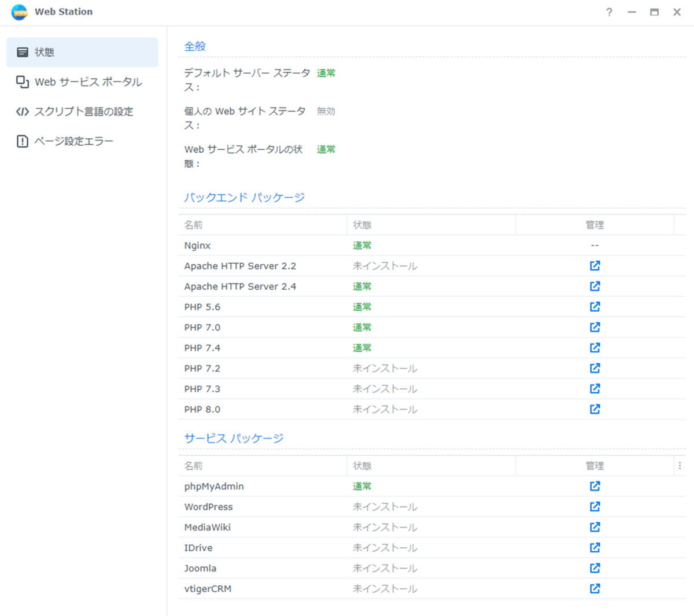
Task: Open phpMyAdmin management link icon
Action: (x=595, y=486)
